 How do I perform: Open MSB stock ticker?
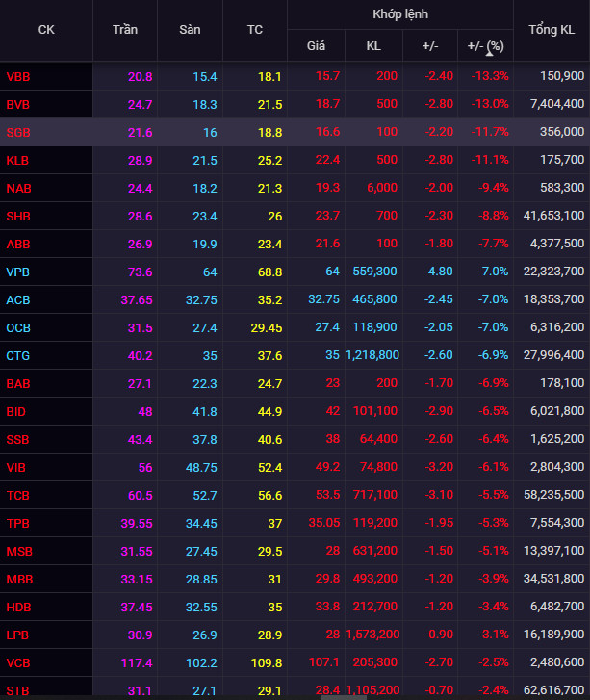tap(19, 551)
